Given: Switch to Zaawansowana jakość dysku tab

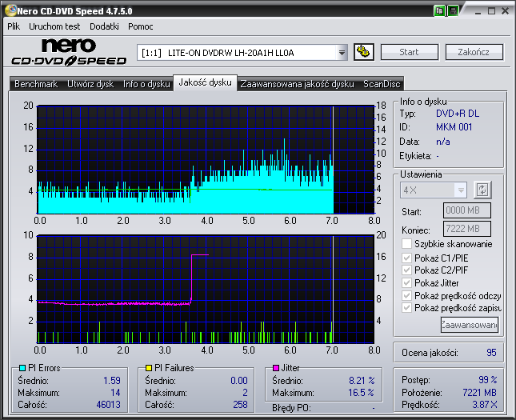Looking at the screenshot, I should 297,84.
